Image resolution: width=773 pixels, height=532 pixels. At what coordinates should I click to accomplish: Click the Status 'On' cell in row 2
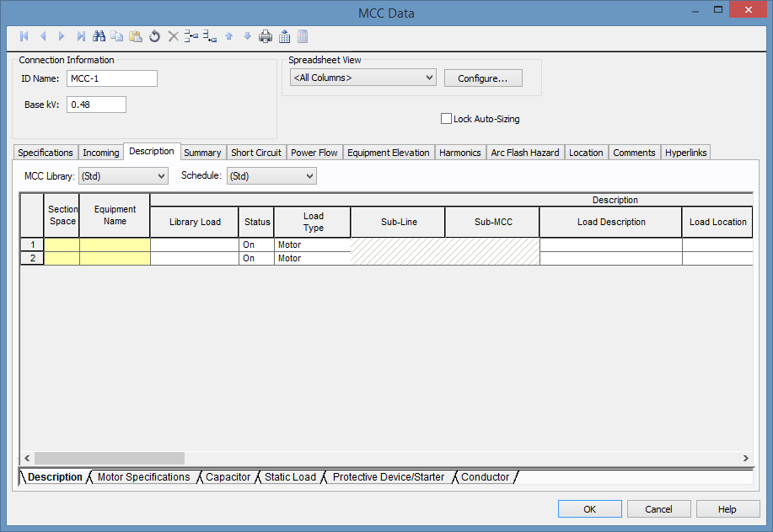point(256,258)
